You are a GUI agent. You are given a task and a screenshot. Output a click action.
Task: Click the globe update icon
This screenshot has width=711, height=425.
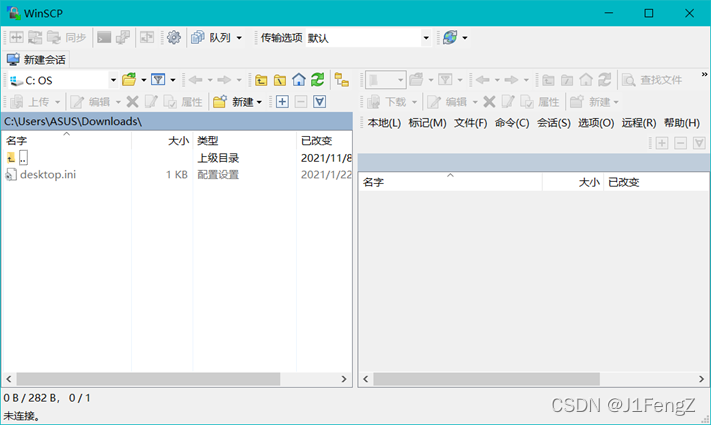click(450, 37)
